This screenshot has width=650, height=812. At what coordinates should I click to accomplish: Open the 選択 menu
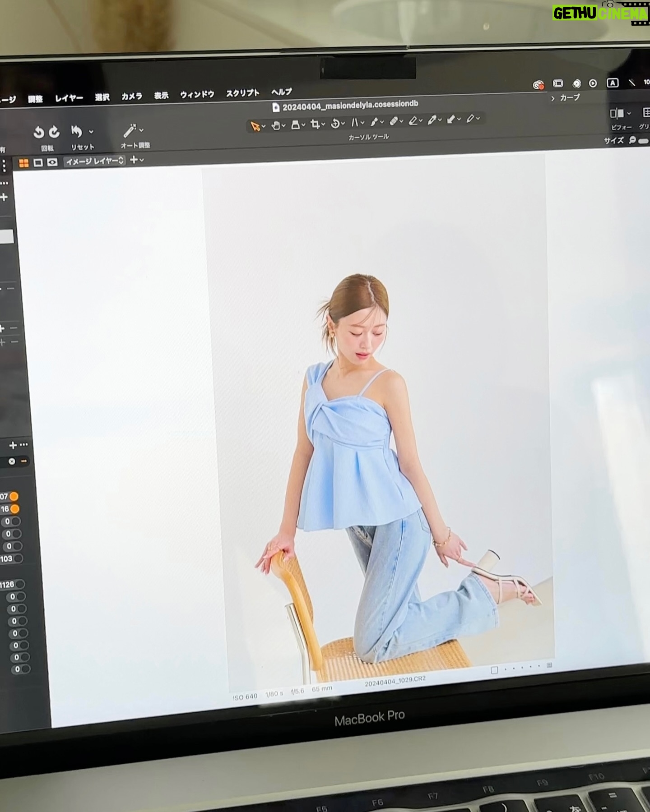(102, 97)
